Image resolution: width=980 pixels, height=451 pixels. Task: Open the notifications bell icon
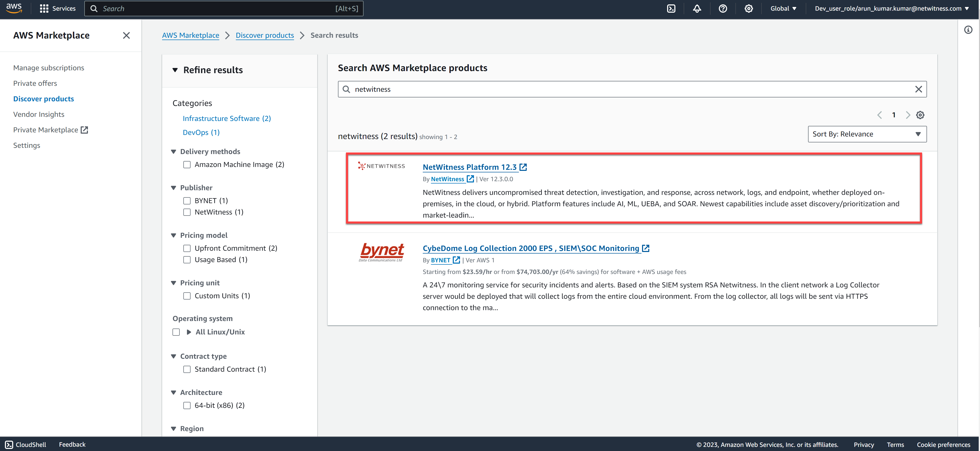pyautogui.click(x=697, y=8)
